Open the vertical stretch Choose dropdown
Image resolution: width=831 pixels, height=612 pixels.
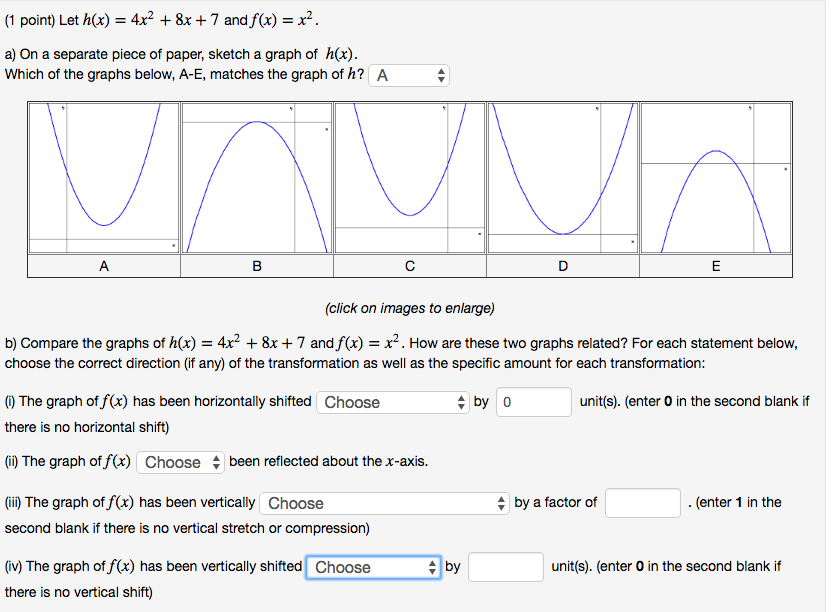(382, 503)
